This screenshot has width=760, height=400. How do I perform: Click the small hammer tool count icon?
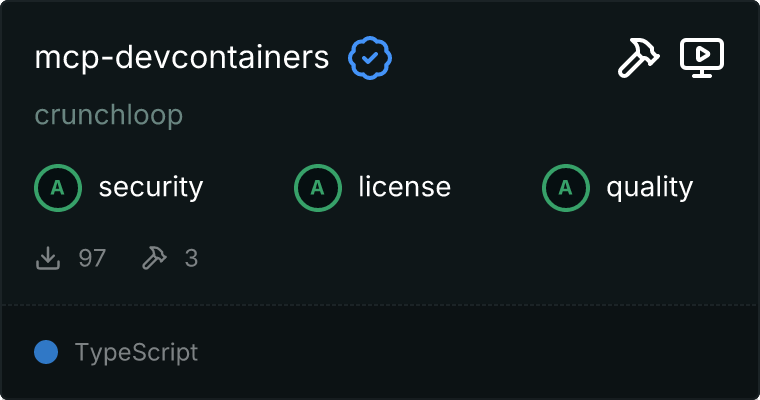click(154, 258)
